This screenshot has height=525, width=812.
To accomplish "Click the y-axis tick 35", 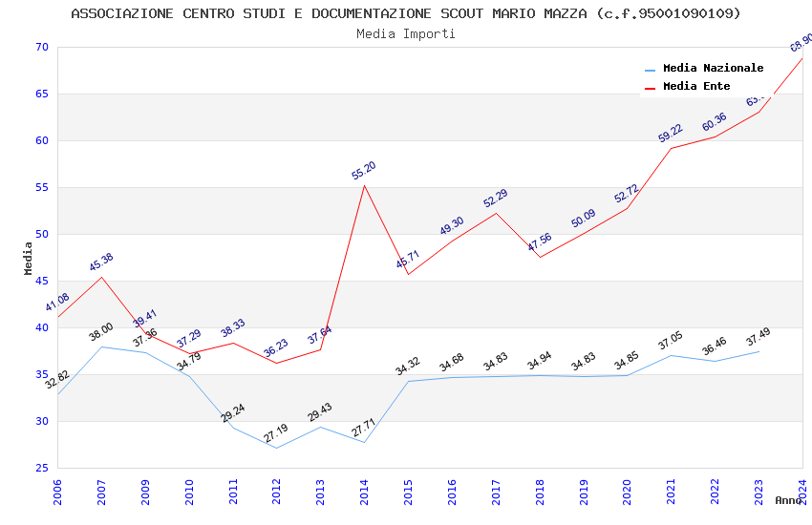I will click(x=42, y=374).
